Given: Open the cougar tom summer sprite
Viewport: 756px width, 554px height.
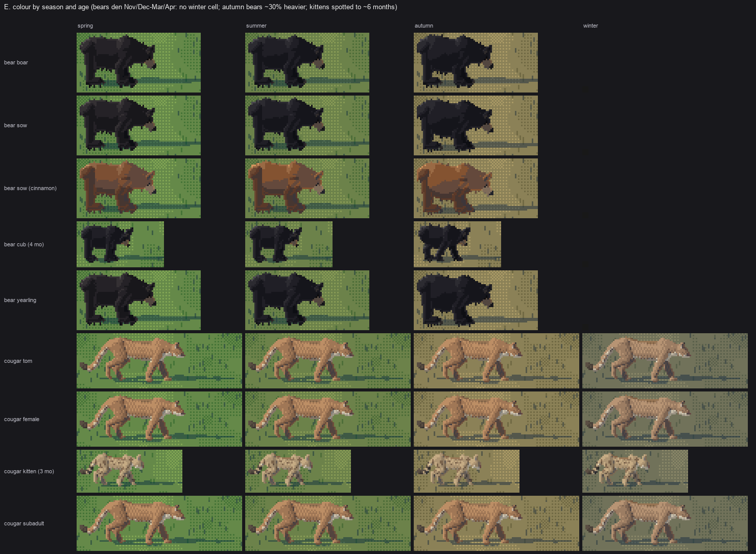Looking at the screenshot, I should [328, 361].
